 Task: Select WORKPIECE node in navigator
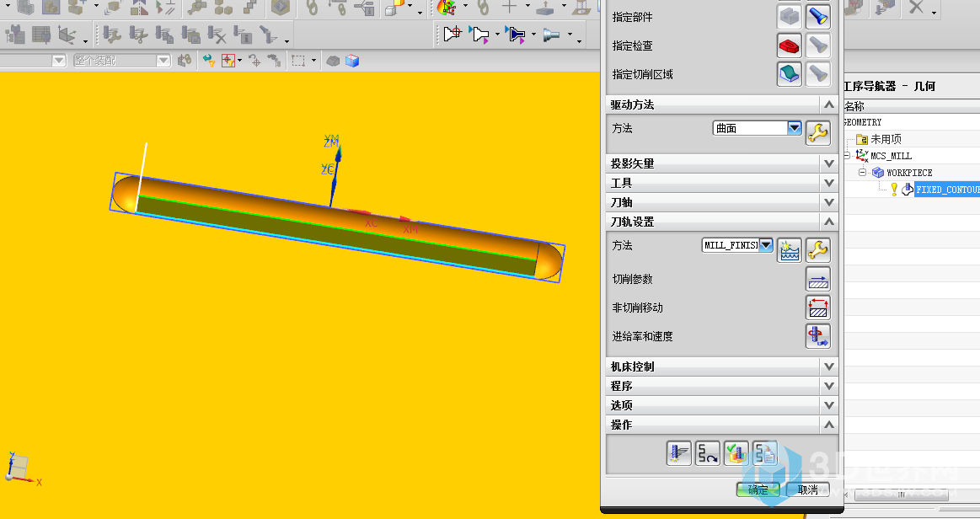(908, 173)
